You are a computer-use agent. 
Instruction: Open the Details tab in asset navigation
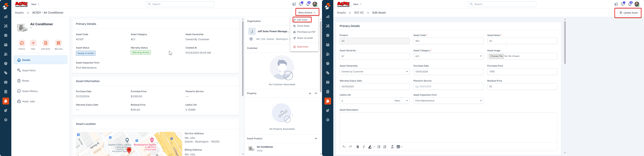pyautogui.click(x=40, y=60)
